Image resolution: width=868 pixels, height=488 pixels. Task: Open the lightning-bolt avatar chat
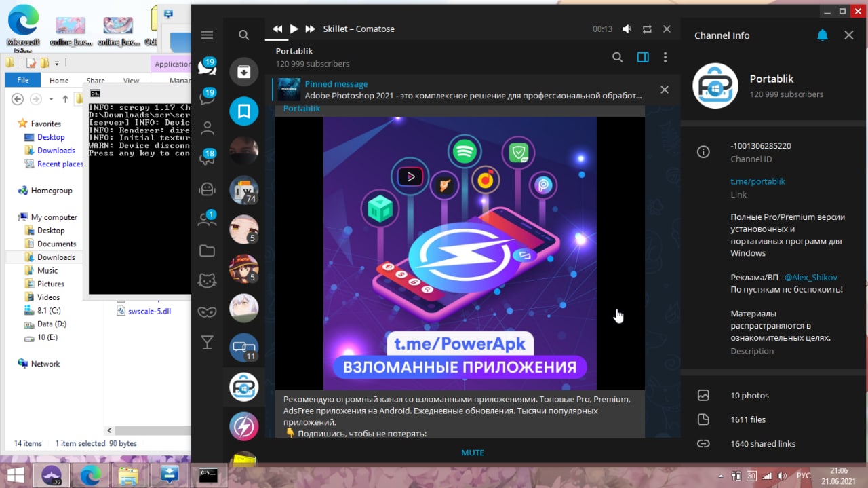[244, 426]
